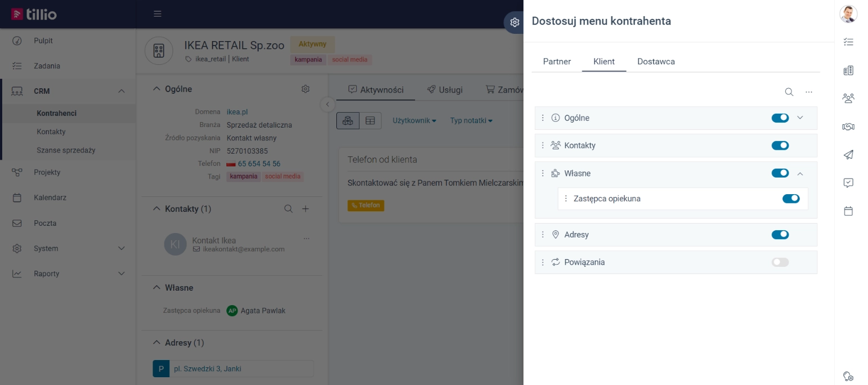This screenshot has width=868, height=385.
Task: Toggle the Zastępca opiekuna switch off
Action: [x=791, y=199]
